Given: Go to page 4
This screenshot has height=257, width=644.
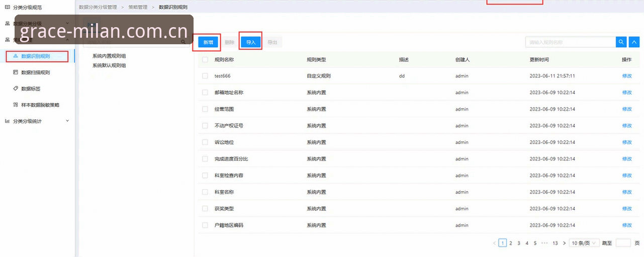Looking at the screenshot, I should click(527, 243).
